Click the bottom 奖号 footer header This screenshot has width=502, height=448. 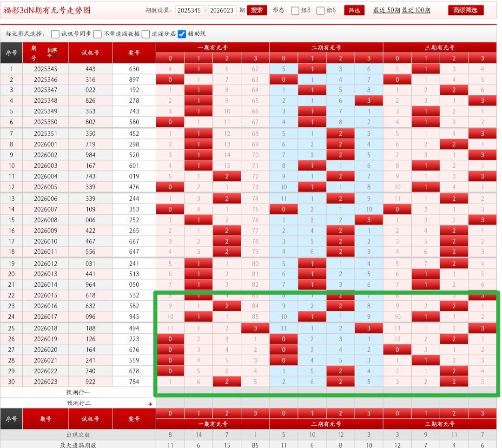134,419
